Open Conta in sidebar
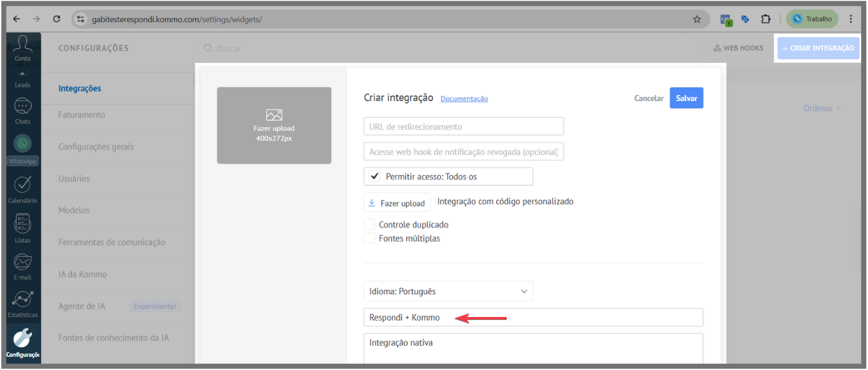The width and height of the screenshot is (868, 370). 23,48
